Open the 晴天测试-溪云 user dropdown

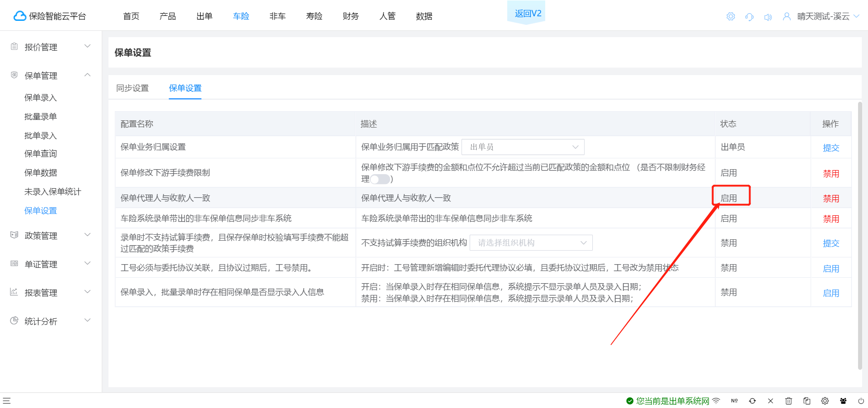(828, 17)
